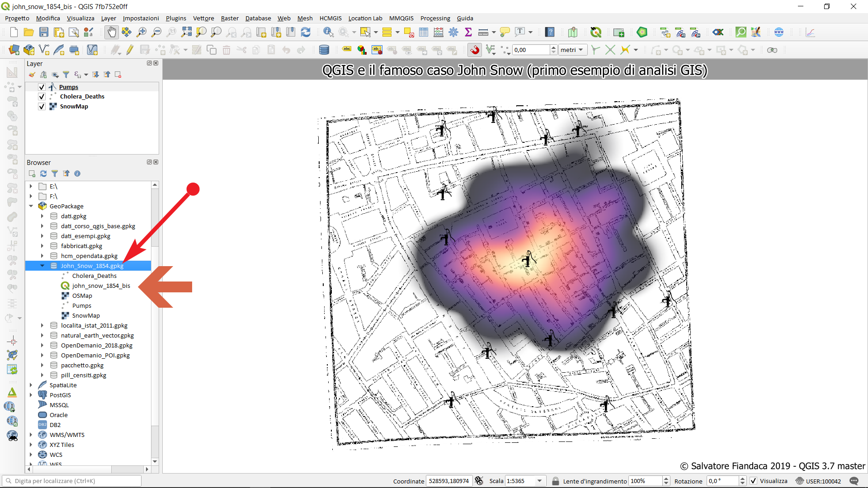Collapse the John_Snow_1854.gpkg tree node
The height and width of the screenshot is (488, 868).
pyautogui.click(x=42, y=266)
